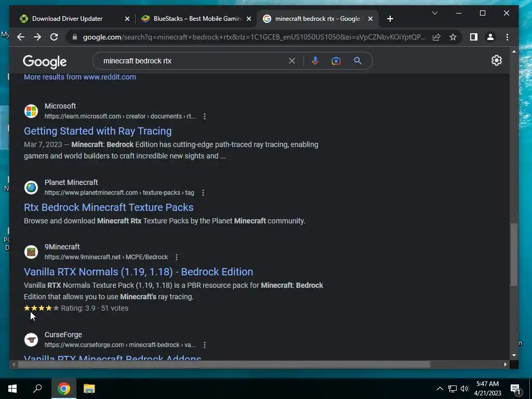This screenshot has width=532, height=399.
Task: Click the CurseForge anvil favicon
Action: click(x=31, y=340)
